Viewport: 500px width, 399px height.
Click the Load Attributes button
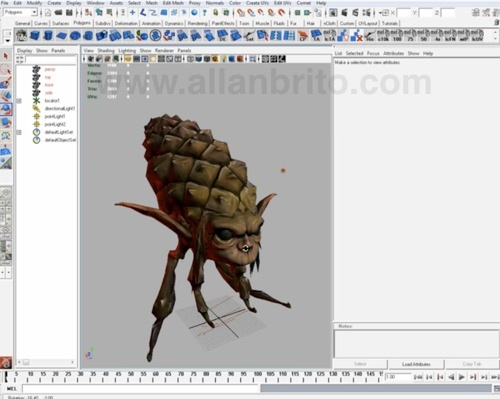[416, 364]
